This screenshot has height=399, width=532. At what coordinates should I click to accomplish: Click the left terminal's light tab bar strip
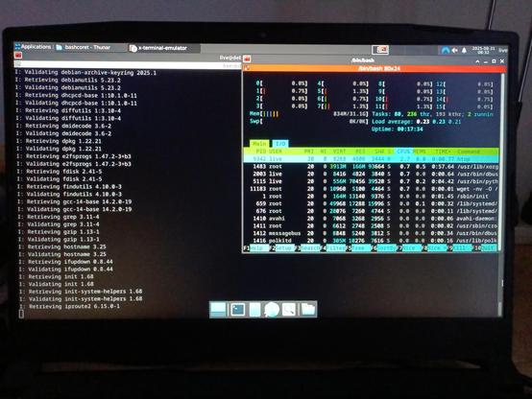(x=128, y=65)
